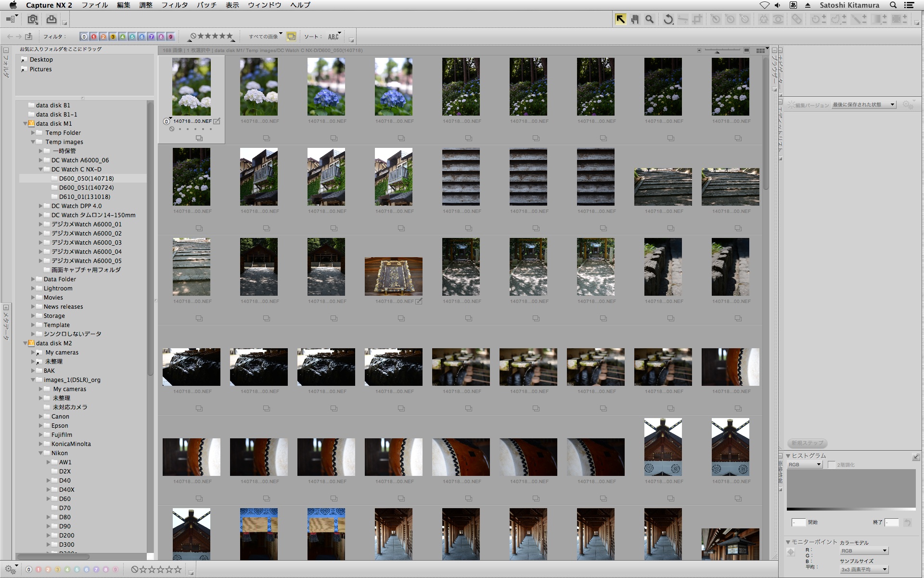Open the フィルタ menu in menu bar
This screenshot has width=924, height=578.
[x=174, y=5]
